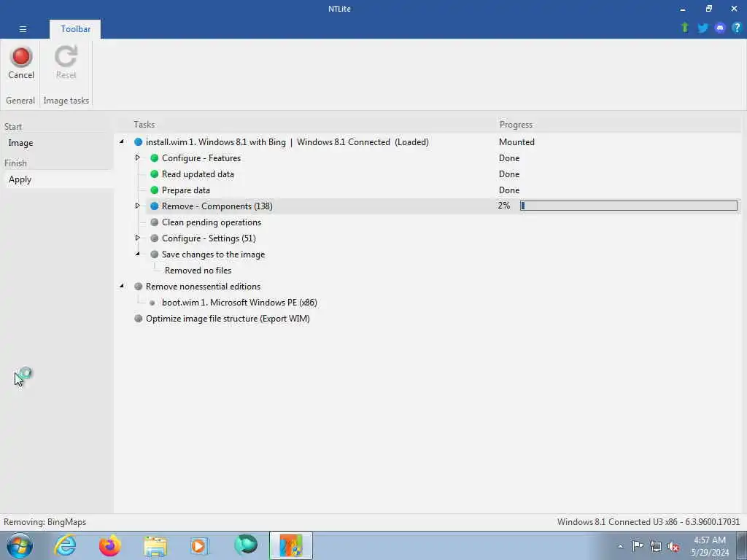Click gray status dot of Clean pending operations

pyautogui.click(x=155, y=222)
